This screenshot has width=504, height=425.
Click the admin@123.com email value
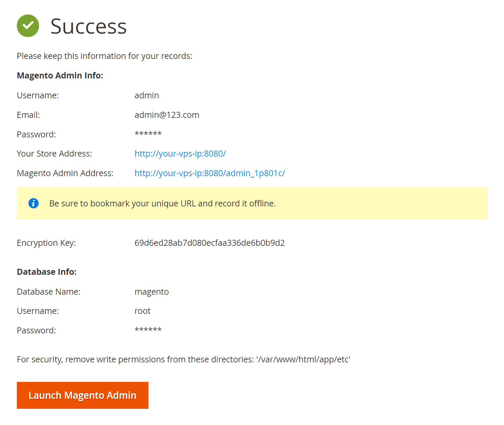(167, 115)
